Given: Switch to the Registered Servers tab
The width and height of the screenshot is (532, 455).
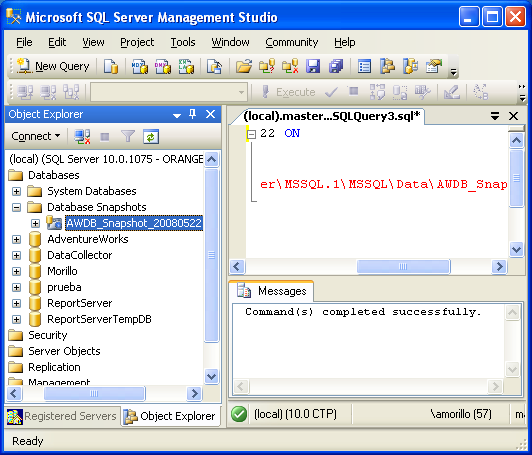Looking at the screenshot, I should point(62,416).
